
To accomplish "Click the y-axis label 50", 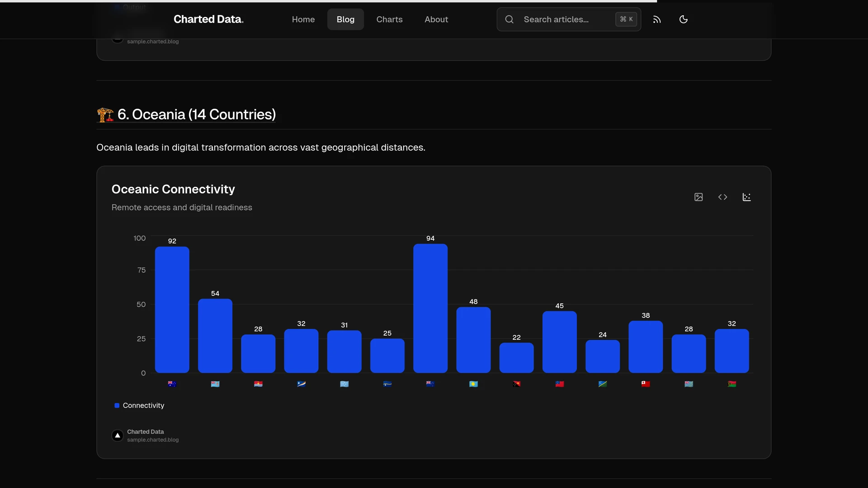I will coord(141,305).
